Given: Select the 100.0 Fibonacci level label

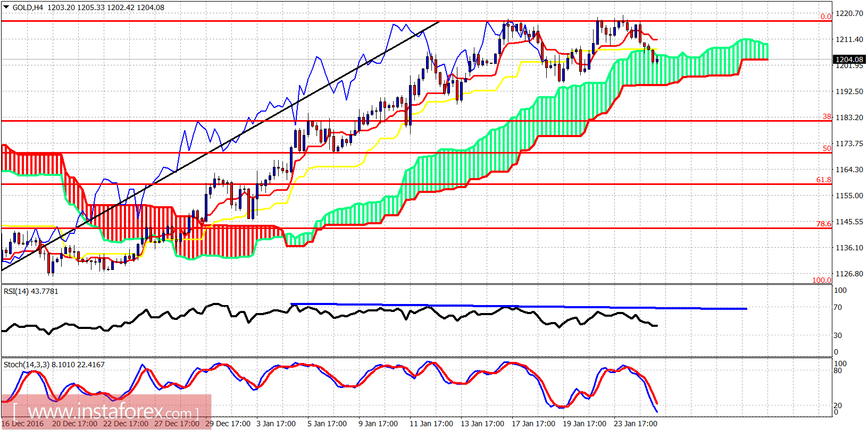Looking at the screenshot, I should point(822,280).
